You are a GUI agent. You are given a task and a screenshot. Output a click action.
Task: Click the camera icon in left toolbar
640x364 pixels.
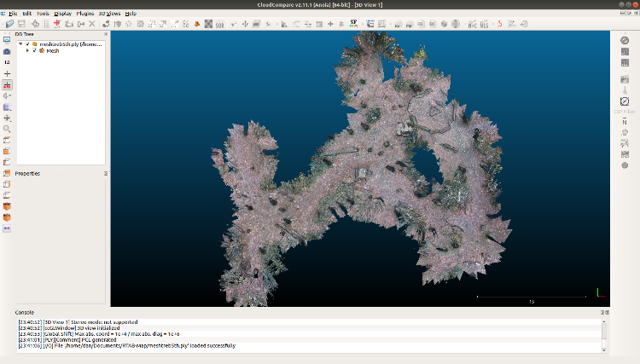tap(8, 51)
